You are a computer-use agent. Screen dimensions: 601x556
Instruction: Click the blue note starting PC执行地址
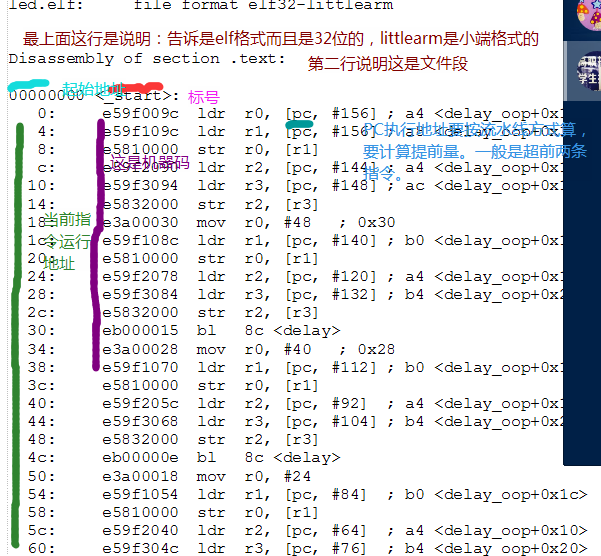pyautogui.click(x=475, y=151)
